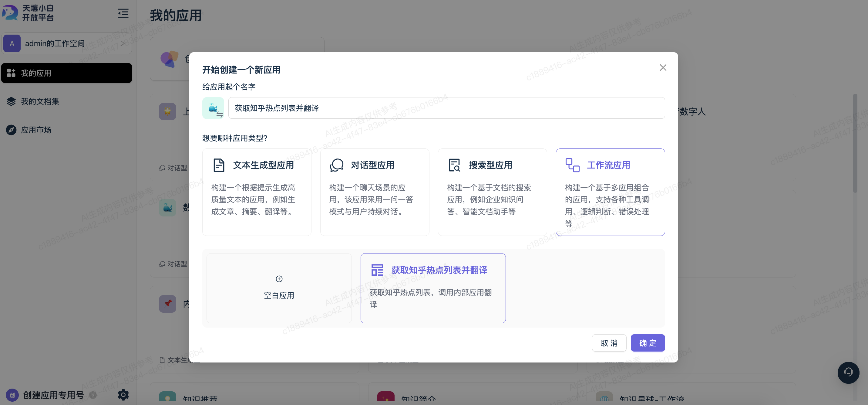868x405 pixels.
Task: Click the workspace avatar letter A
Action: [x=12, y=43]
